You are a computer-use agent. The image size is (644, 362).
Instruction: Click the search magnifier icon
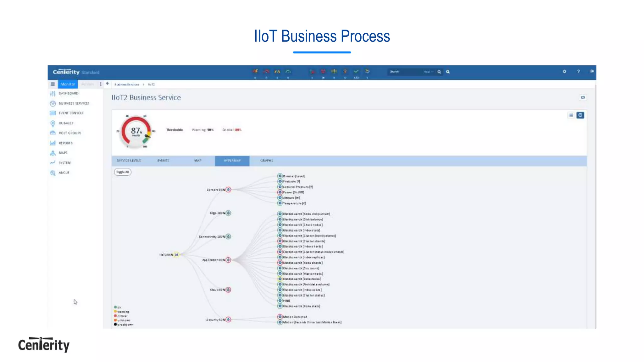pyautogui.click(x=439, y=72)
